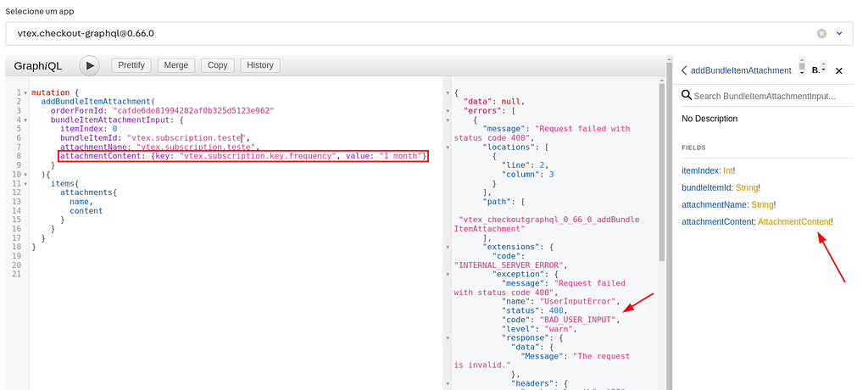Fold the selection set at line 10
This screenshot has height=390, width=868.
25,175
